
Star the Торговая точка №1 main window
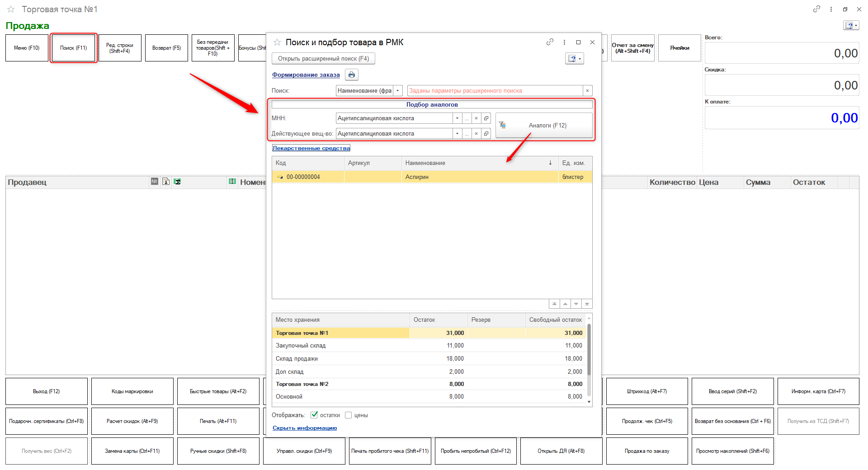pyautogui.click(x=11, y=9)
